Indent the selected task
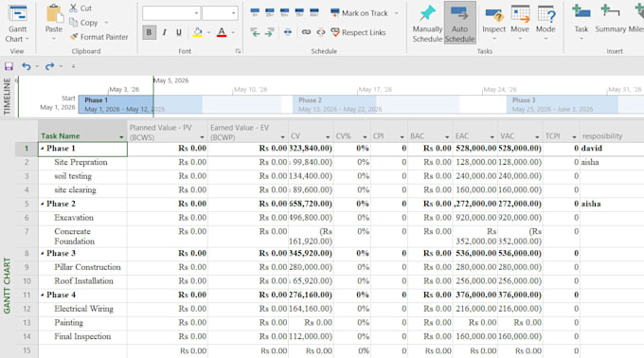The height and width of the screenshot is (358, 644). tap(269, 32)
